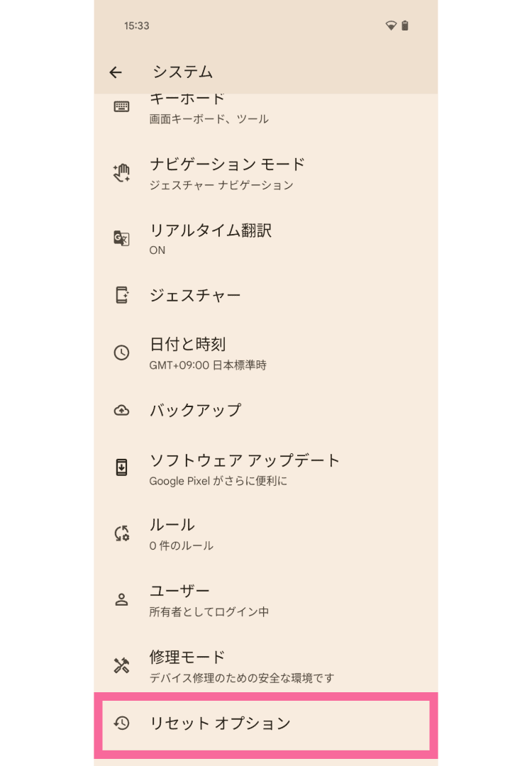This screenshot has height=766, width=532.
Task: Select バックアップ entry
Action: 195,410
